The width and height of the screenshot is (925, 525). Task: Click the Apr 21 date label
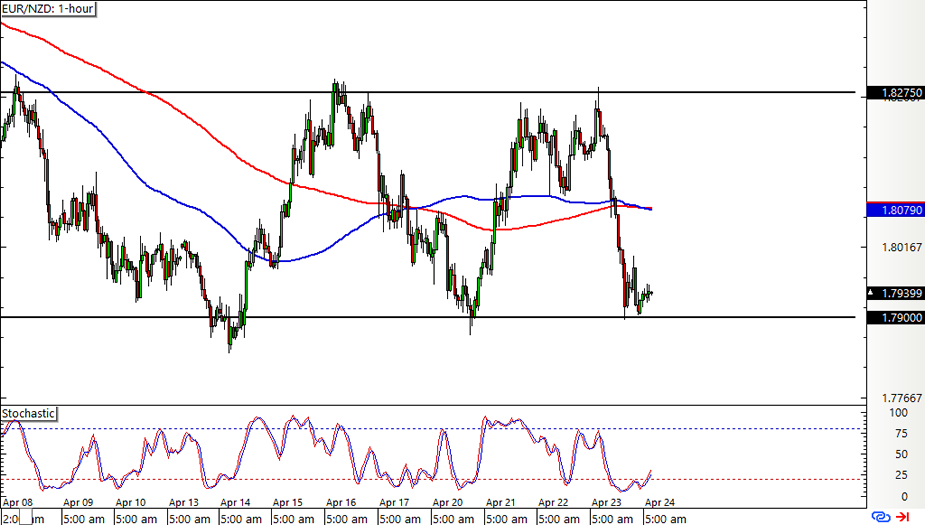[500, 503]
